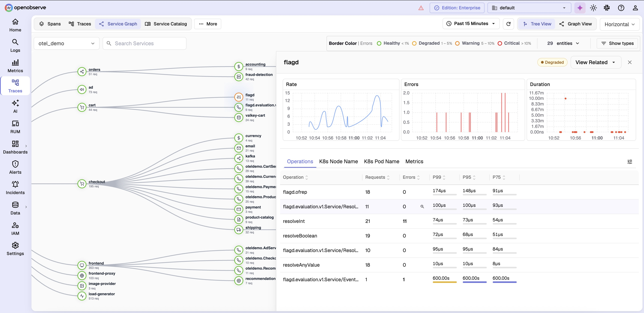
Task: Open the Home page in sidebar
Action: click(15, 25)
